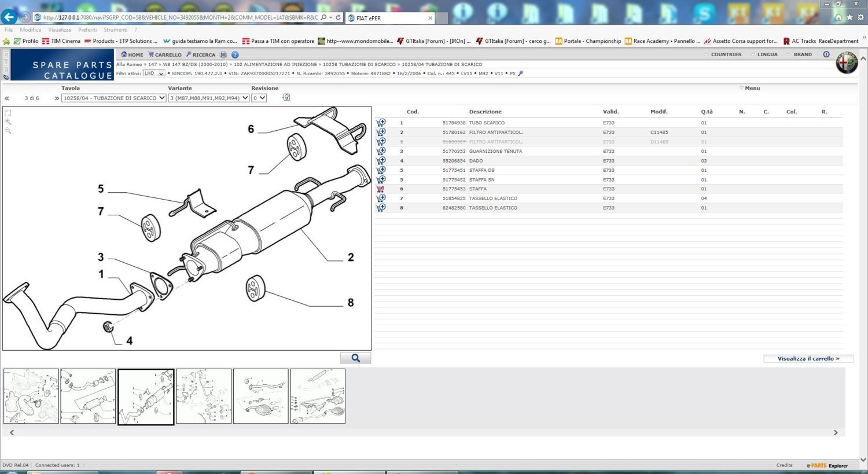Add STAFFA SN to the cart
Screen dimensions: 868x474
click(x=381, y=179)
